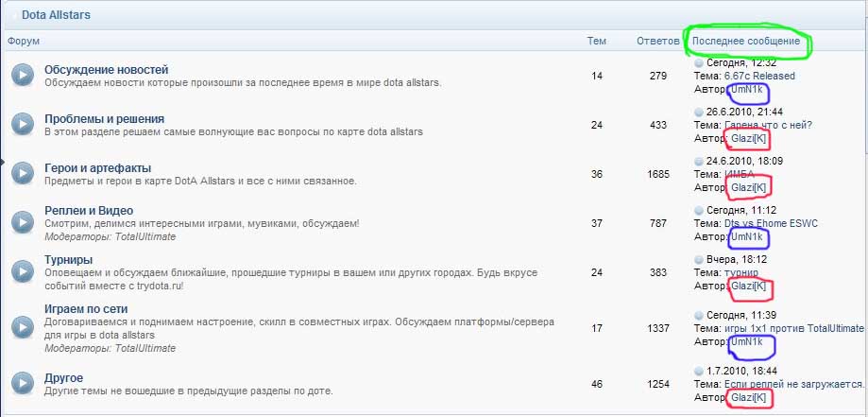Open the topic Dts vs Ehome ESWC
Image resolution: width=868 pixels, height=417 pixels.
[x=771, y=223]
